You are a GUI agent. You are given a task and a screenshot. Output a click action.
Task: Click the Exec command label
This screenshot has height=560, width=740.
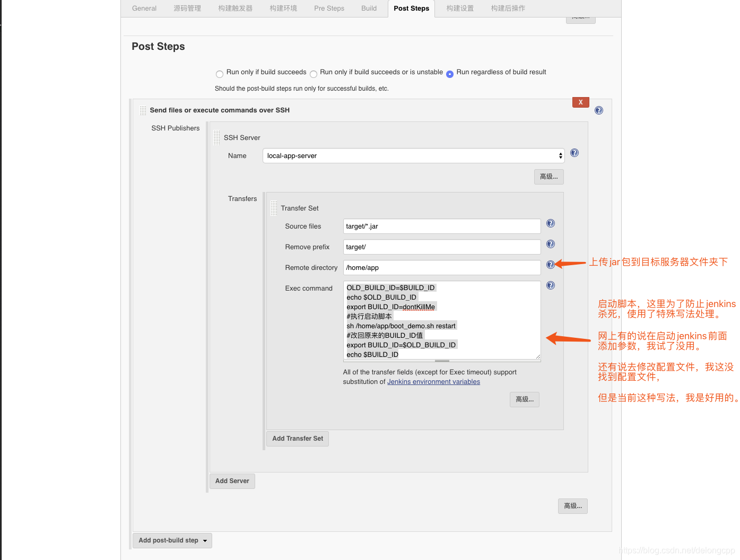click(x=309, y=288)
